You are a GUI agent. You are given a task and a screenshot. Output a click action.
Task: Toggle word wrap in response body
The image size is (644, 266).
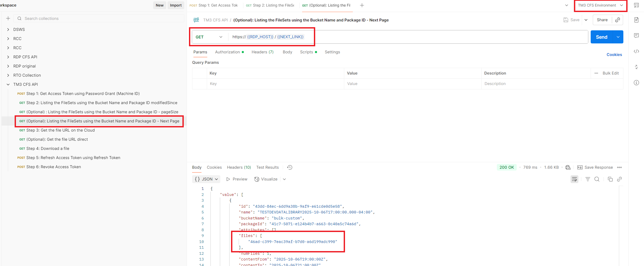pyautogui.click(x=574, y=179)
